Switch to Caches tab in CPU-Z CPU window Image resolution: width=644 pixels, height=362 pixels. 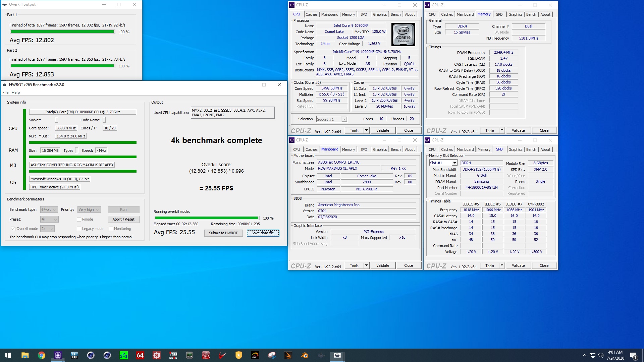click(x=311, y=14)
